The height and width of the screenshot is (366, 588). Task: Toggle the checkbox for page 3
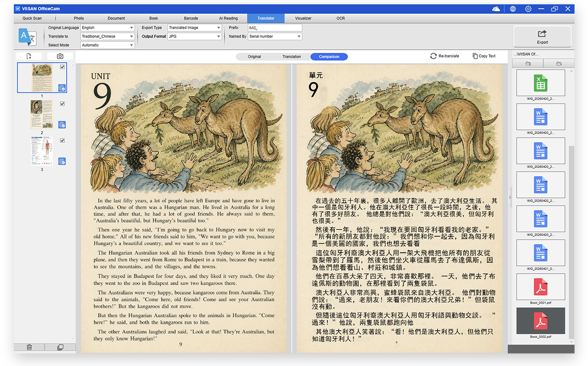(x=62, y=140)
